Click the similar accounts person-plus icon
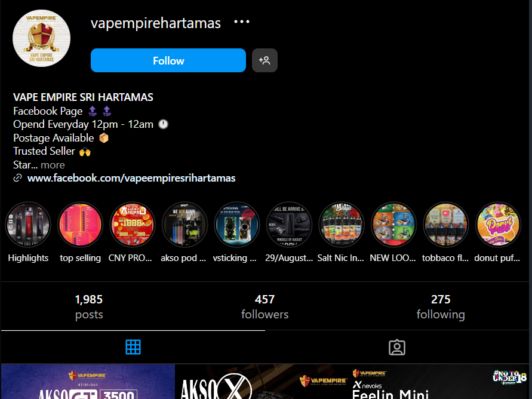The width and height of the screenshot is (532, 399). (x=265, y=60)
